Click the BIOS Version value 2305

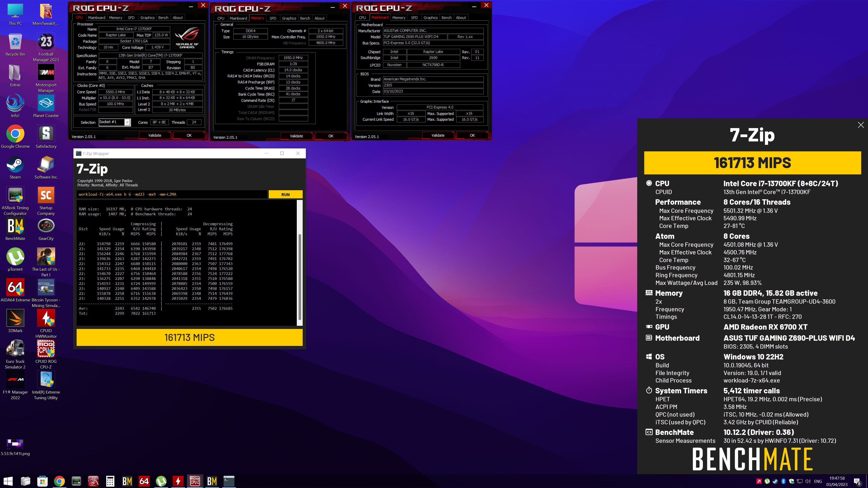(x=433, y=85)
